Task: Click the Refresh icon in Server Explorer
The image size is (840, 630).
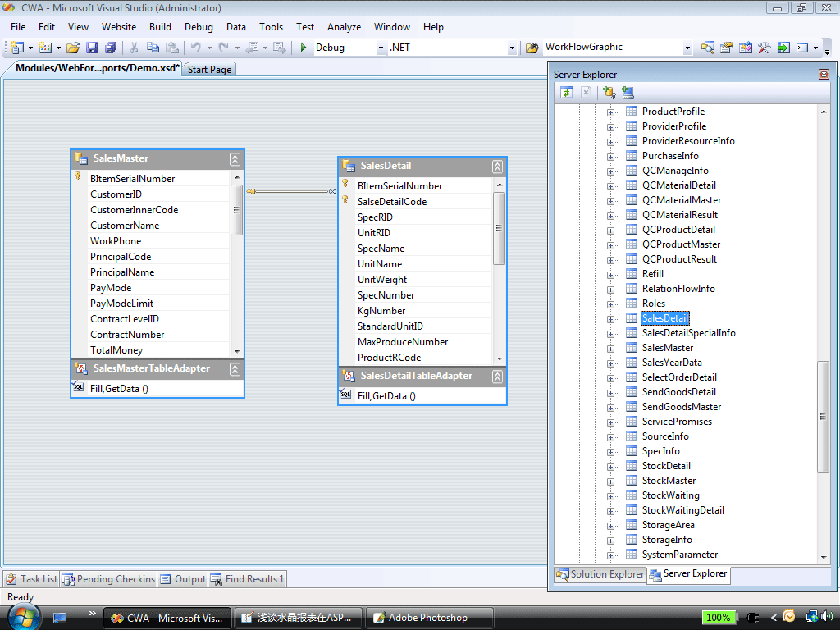Action: [x=567, y=92]
